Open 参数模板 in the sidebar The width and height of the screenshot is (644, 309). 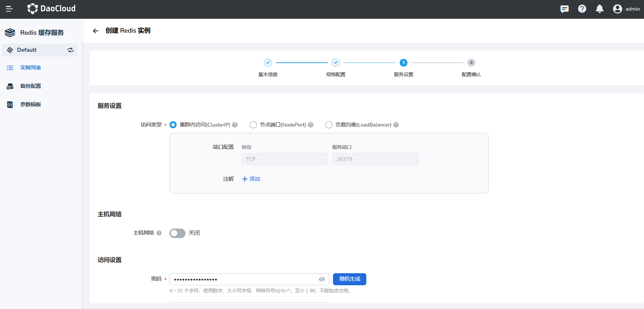(30, 105)
